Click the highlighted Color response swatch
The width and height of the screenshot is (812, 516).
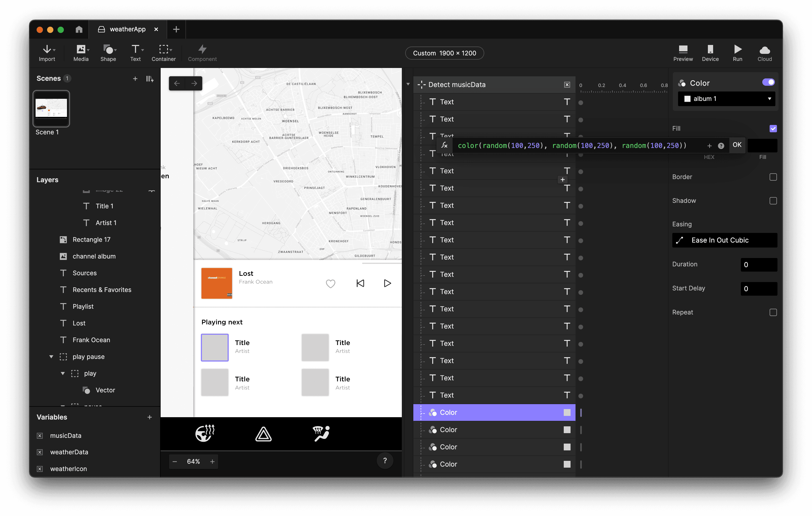tap(567, 412)
